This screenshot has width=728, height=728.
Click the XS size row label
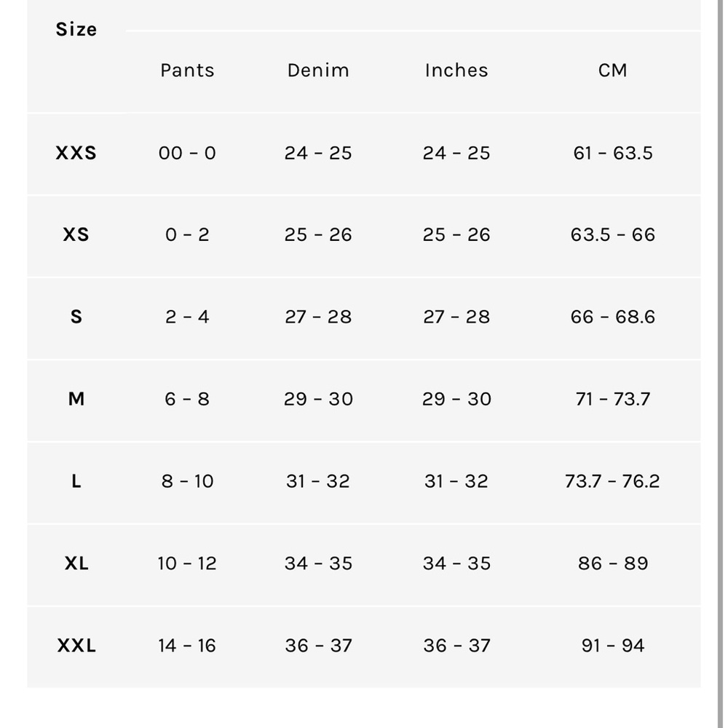click(76, 234)
